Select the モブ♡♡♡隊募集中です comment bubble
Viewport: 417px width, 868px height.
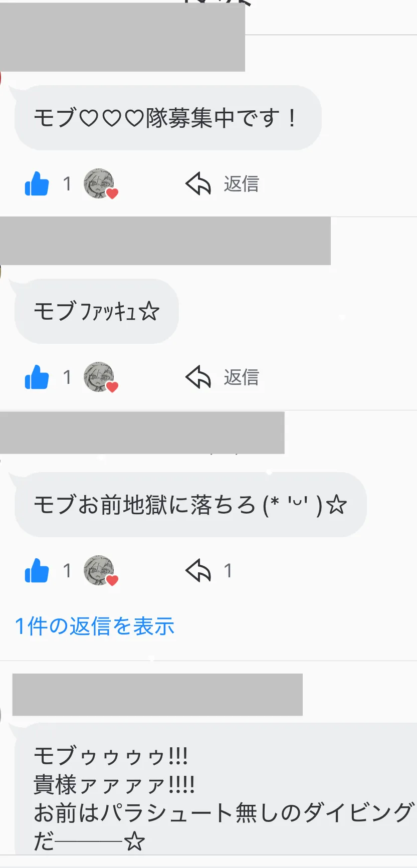168,118
